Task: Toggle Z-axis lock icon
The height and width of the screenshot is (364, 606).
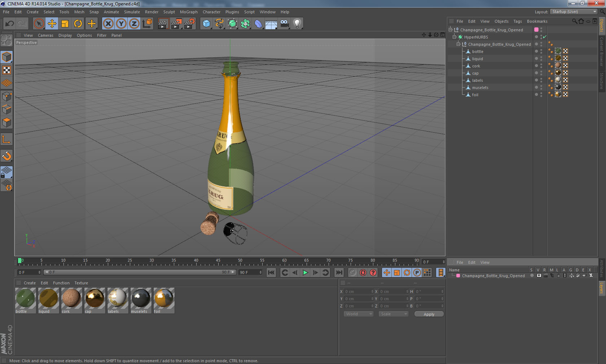Action: [x=134, y=24]
